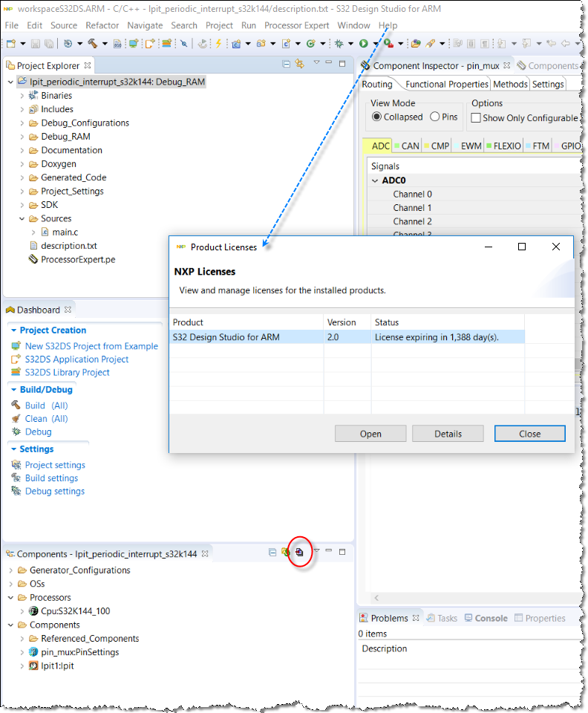Click the Cpu:S32K144_100 processor icon
Image resolution: width=588 pixels, height=713 pixels.
click(33, 611)
